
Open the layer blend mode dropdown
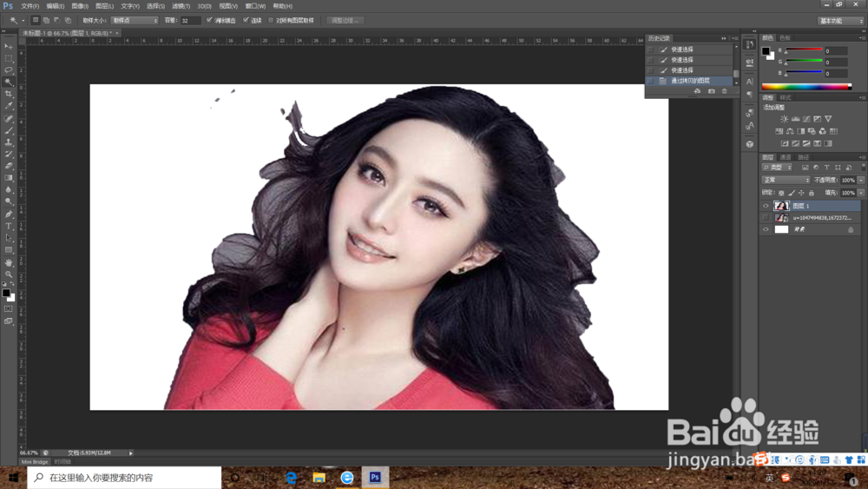coord(786,180)
